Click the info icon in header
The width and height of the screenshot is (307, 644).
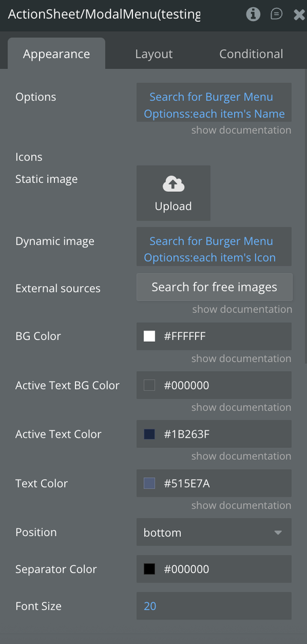253,14
